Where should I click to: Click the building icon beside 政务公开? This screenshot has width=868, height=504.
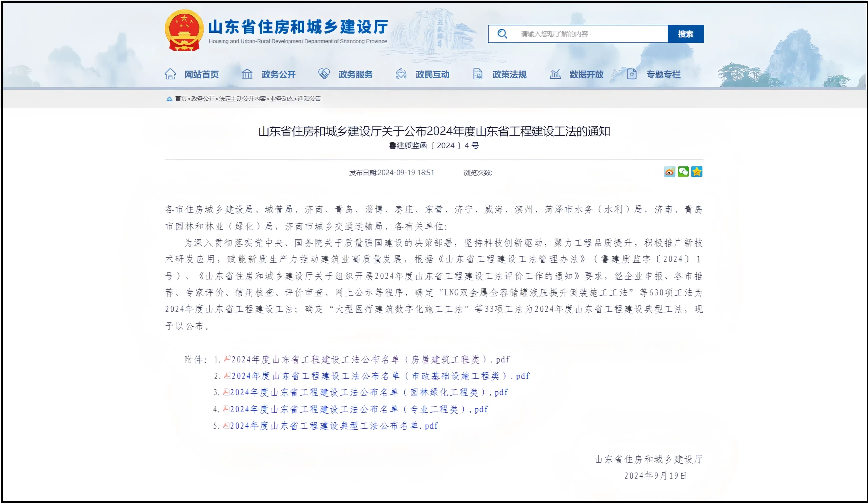(247, 74)
